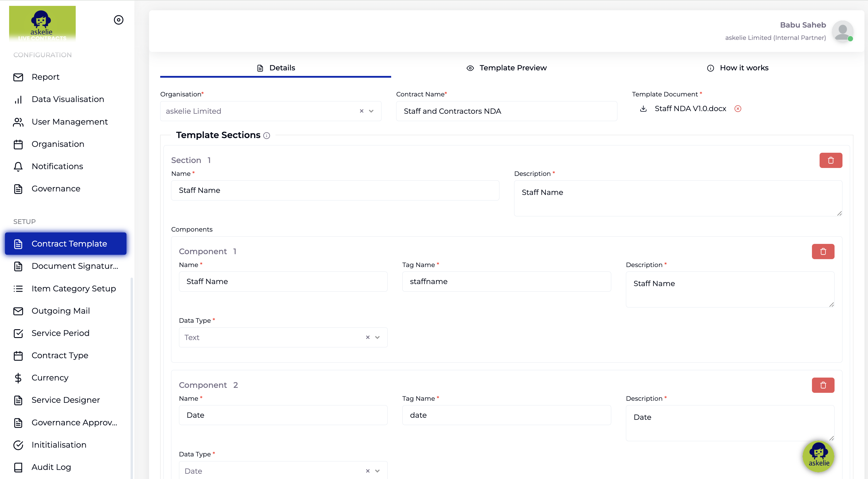This screenshot has width=868, height=479.
Task: Expand the Component 2 Data Type dropdown
Action: 378,471
